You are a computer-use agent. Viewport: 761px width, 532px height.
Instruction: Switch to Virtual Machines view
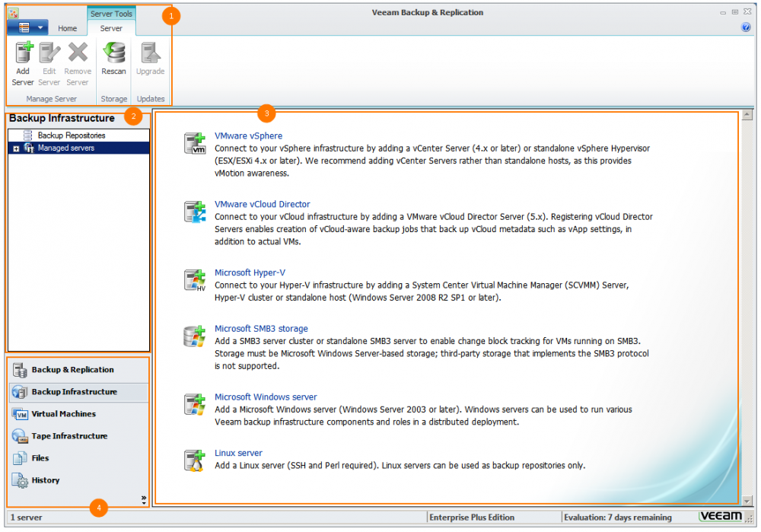pyautogui.click(x=78, y=414)
